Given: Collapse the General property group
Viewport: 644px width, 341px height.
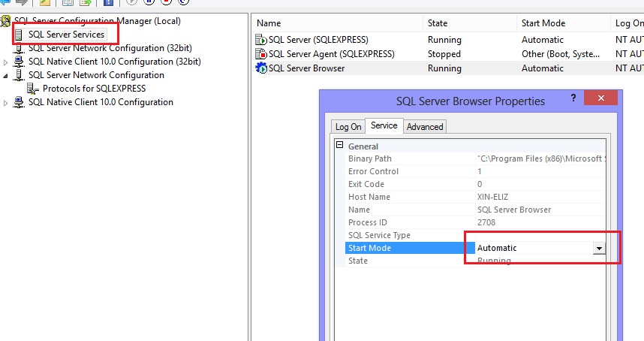Looking at the screenshot, I should point(340,145).
